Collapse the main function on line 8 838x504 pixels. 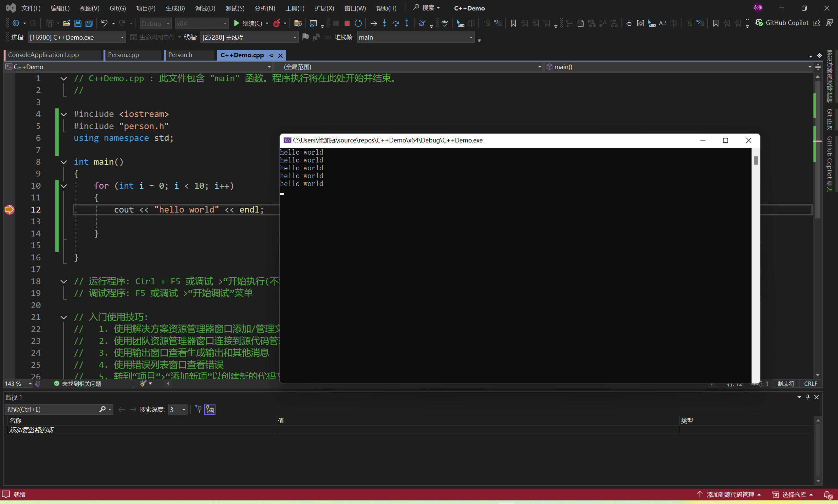click(x=64, y=162)
